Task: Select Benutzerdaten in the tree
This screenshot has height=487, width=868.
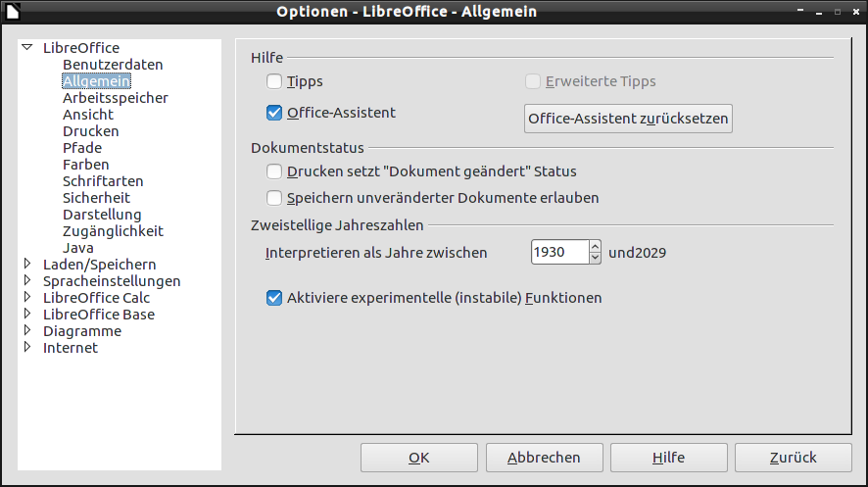Action: pos(113,65)
